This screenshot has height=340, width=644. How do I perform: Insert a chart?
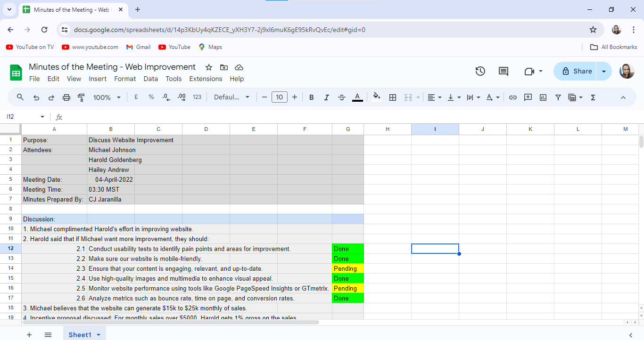(543, 97)
